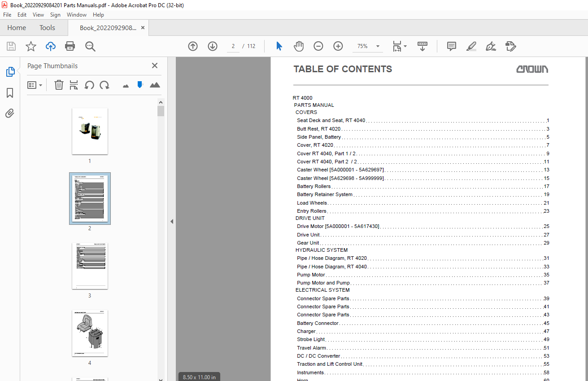The width and height of the screenshot is (588, 381).
Task: Select page 2 thumbnail
Action: point(90,198)
